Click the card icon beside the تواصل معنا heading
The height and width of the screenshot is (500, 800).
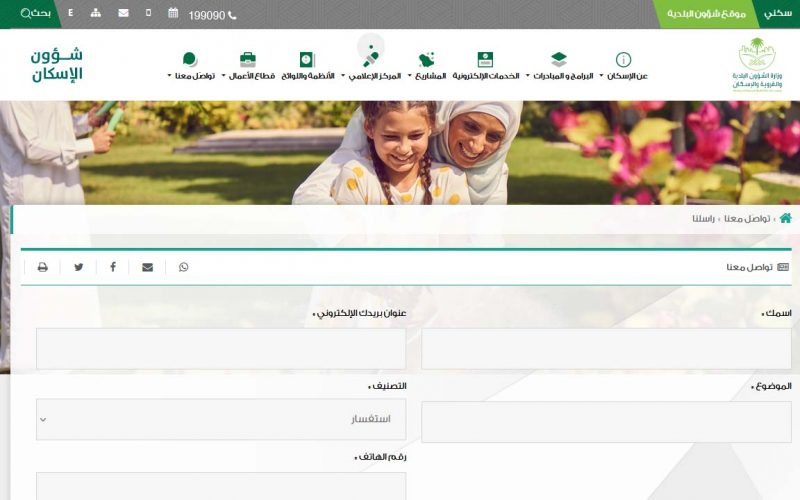pyautogui.click(x=783, y=267)
